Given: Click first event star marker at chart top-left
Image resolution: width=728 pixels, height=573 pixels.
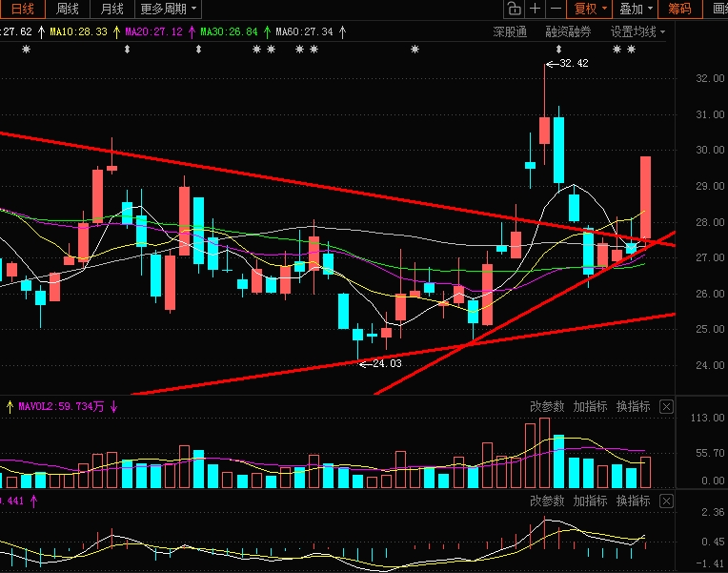Looking at the screenshot, I should point(26,49).
